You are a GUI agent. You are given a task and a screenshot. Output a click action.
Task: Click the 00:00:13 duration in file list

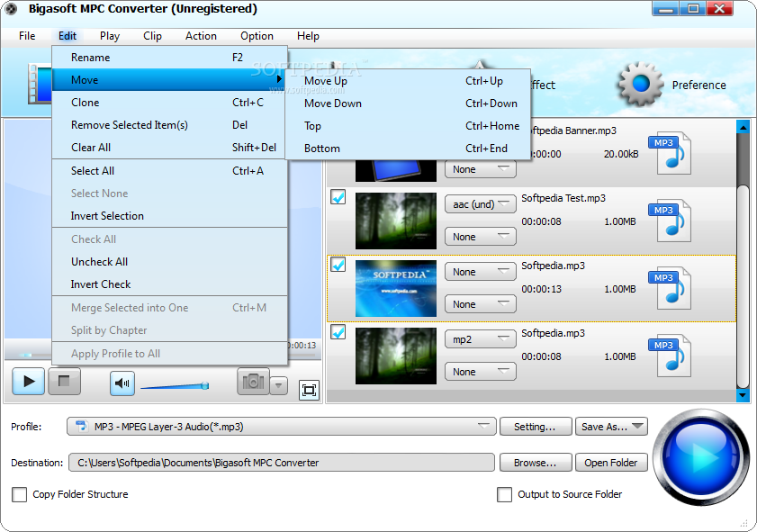click(x=541, y=289)
